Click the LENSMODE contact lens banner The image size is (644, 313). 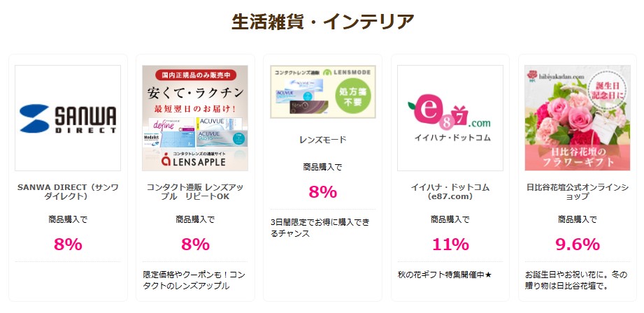coord(323,92)
